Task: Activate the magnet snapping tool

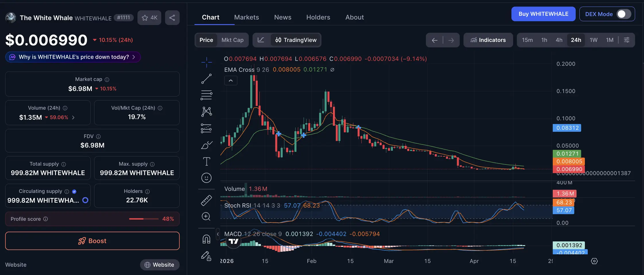Action: [x=206, y=238]
